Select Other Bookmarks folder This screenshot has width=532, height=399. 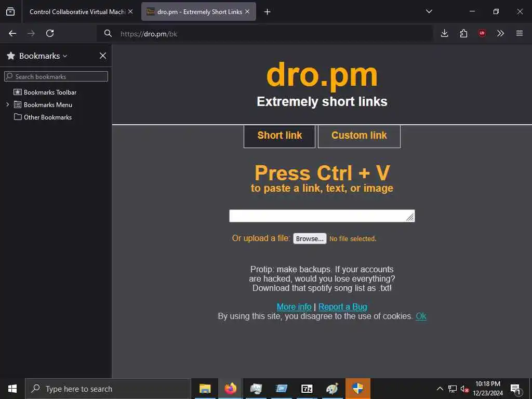click(x=47, y=117)
